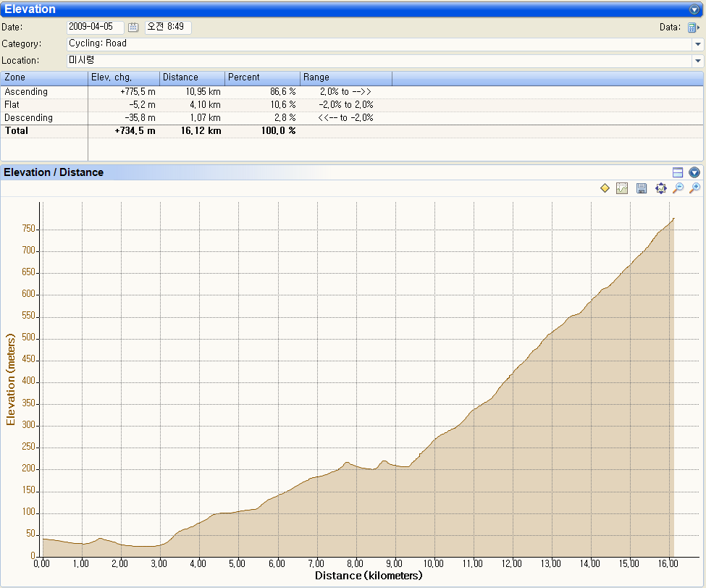Open the date picker calendar icon

point(133,28)
